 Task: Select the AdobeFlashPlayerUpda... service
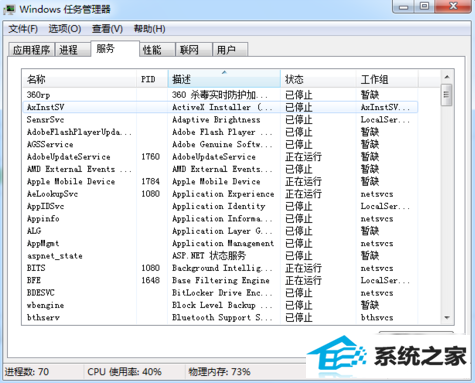pos(79,132)
